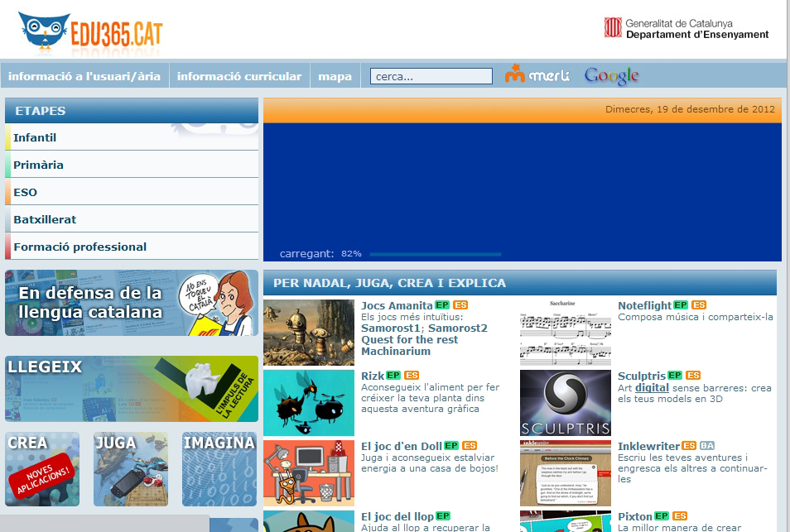This screenshot has height=532, width=790.
Task: Click PER NADAL, JUGA, CREA I EXPLICA heading
Action: [389, 283]
